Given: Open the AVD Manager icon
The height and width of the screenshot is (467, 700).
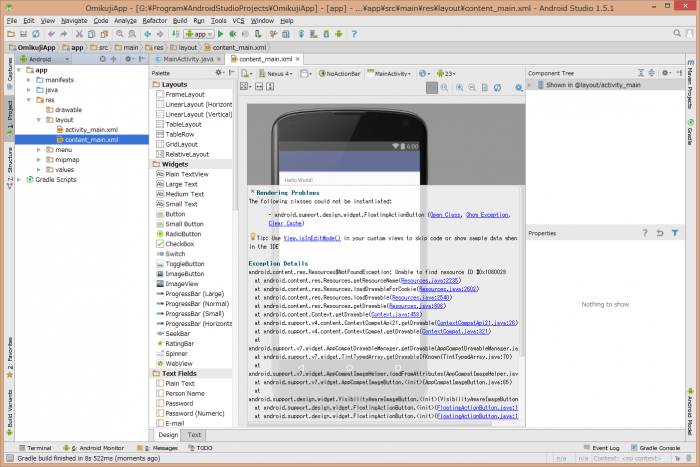Looking at the screenshot, I should pyautogui.click(x=314, y=34).
